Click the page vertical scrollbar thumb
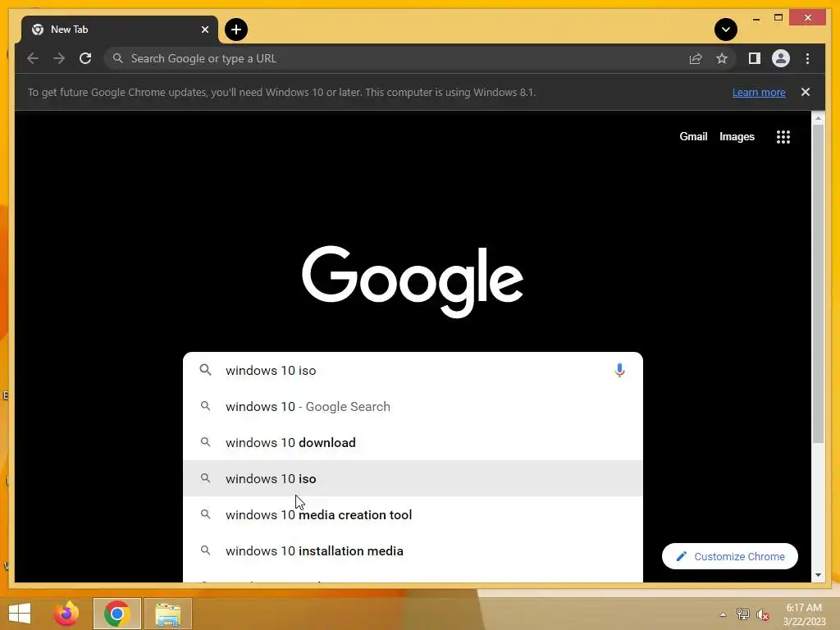This screenshot has width=840, height=630. click(818, 284)
